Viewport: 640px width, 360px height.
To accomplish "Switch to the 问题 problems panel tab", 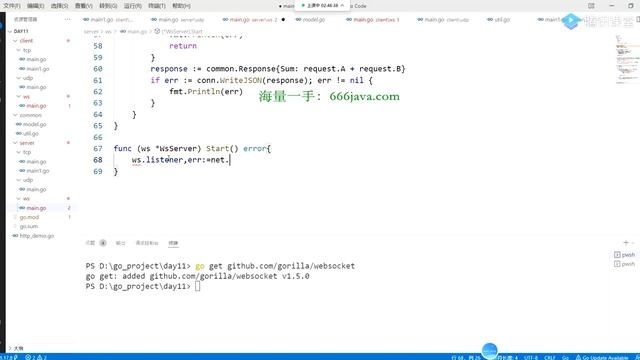I will point(90,243).
